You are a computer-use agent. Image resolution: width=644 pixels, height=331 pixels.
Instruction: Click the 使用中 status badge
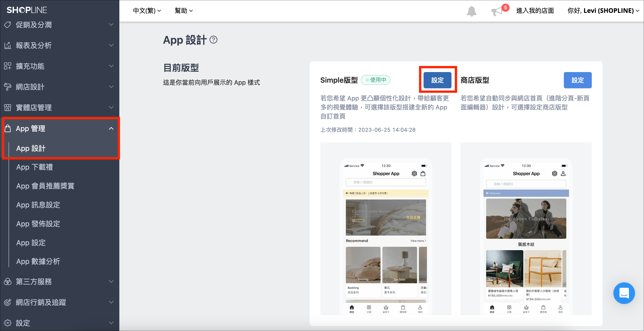click(x=376, y=80)
